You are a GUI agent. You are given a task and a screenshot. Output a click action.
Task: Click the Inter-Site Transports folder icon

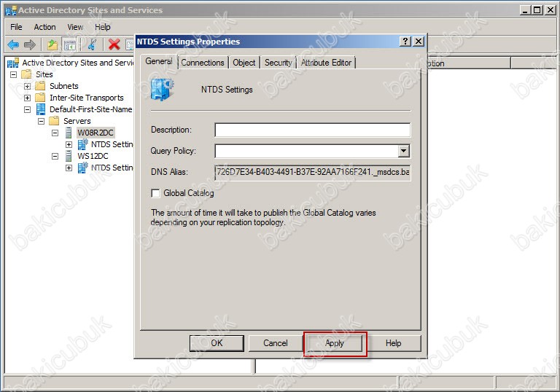coord(40,98)
